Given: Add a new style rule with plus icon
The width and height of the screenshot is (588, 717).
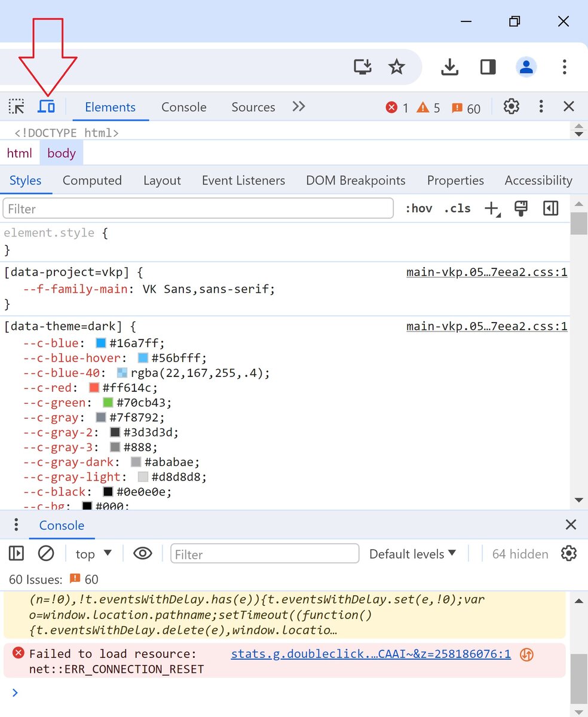Looking at the screenshot, I should [491, 209].
